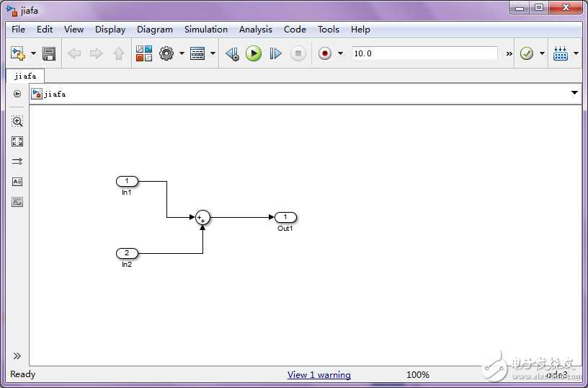This screenshot has height=388, width=588.
Task: Click the Step Back button
Action: (x=233, y=53)
